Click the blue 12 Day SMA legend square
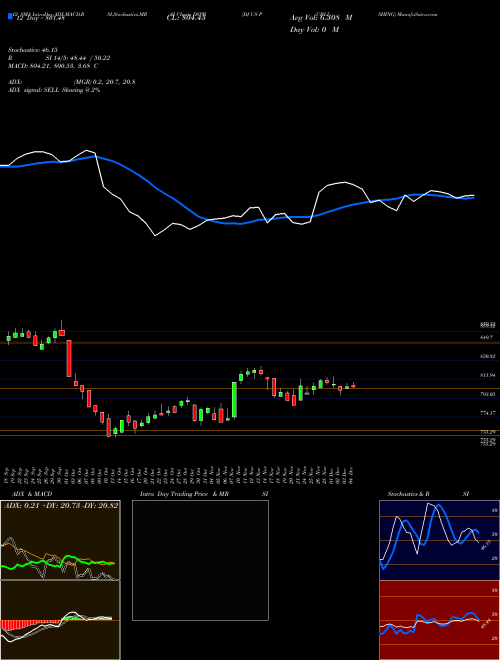This screenshot has width=500, height=660. 10,17
